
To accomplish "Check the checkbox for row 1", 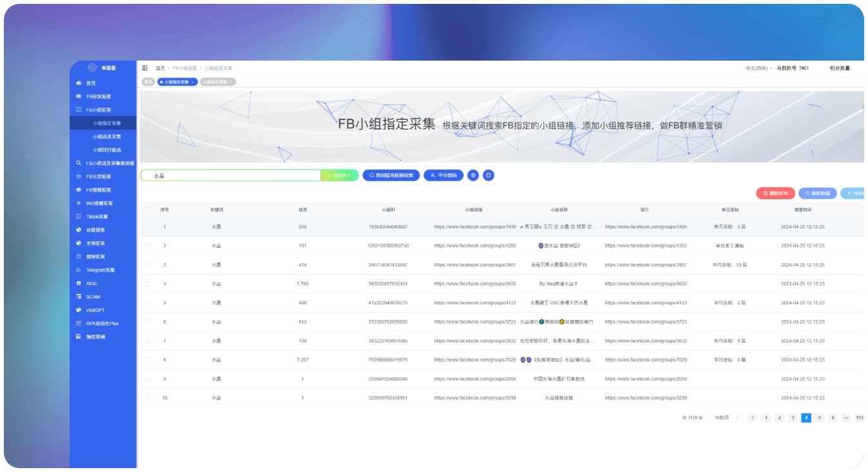I will 148,226.
